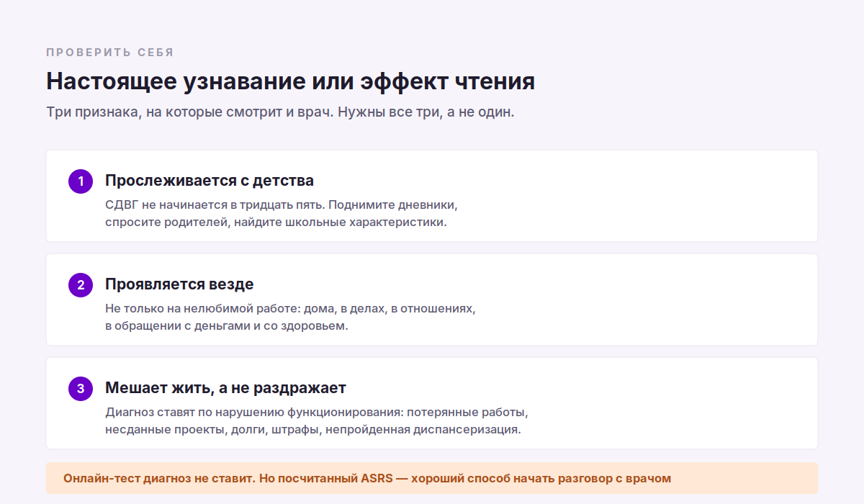Select the heading 'Мешает жить, а не раздражает'
The height and width of the screenshot is (504, 864).
pos(225,388)
